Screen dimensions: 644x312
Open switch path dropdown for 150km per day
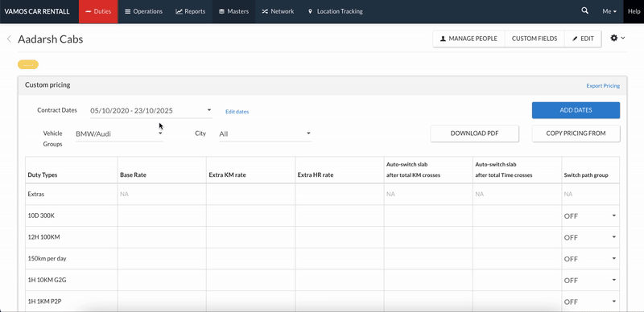click(590, 259)
